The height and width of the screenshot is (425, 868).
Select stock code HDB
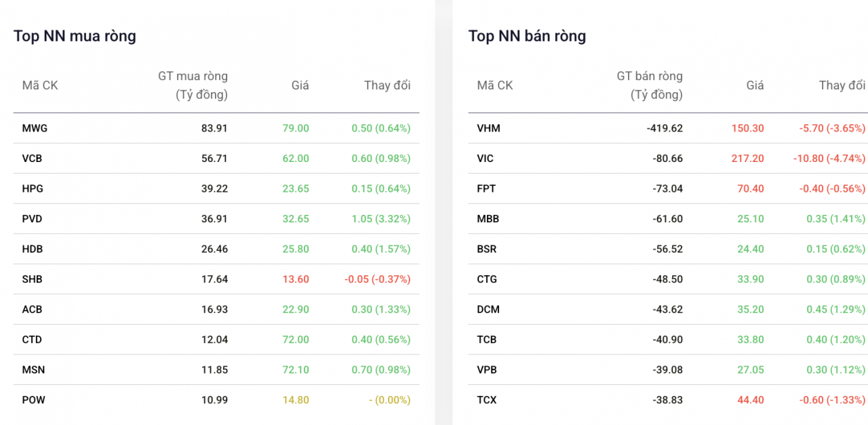33,249
